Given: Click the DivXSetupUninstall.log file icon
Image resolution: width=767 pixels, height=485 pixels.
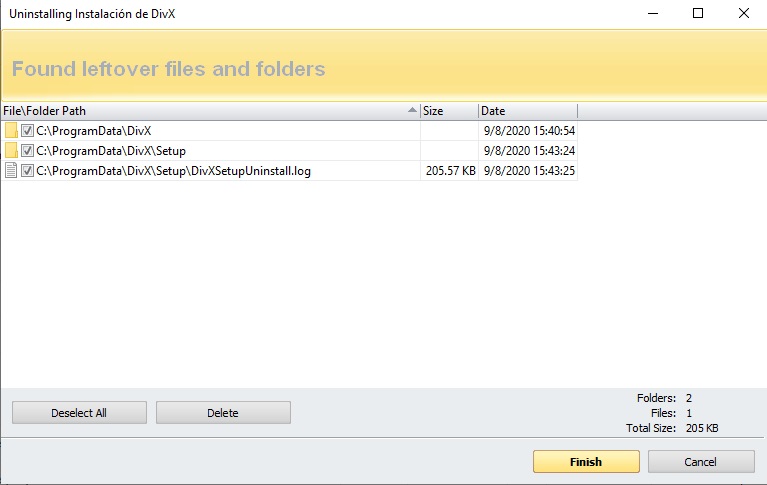Looking at the screenshot, I should (x=11, y=171).
